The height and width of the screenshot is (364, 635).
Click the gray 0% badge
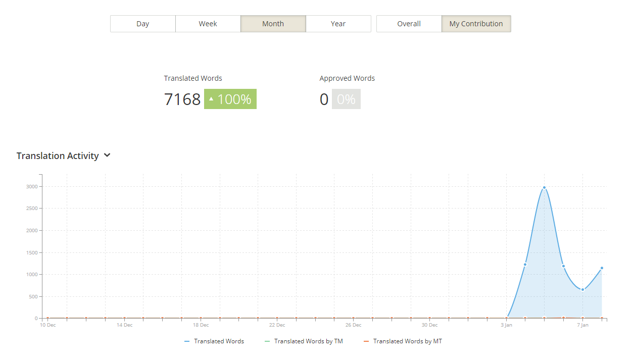(x=346, y=99)
